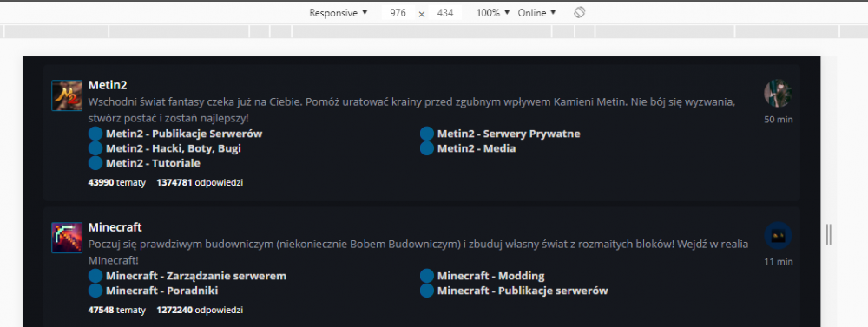Click blue circle beside Minecraft - Zarządzanie serwerem
The width and height of the screenshot is (868, 327).
point(95,276)
